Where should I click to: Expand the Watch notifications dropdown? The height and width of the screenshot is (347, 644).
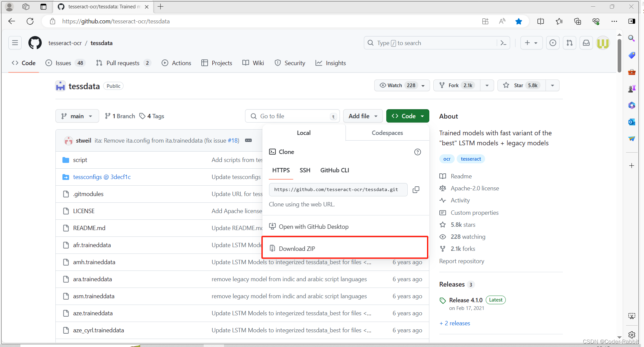pyautogui.click(x=402, y=85)
